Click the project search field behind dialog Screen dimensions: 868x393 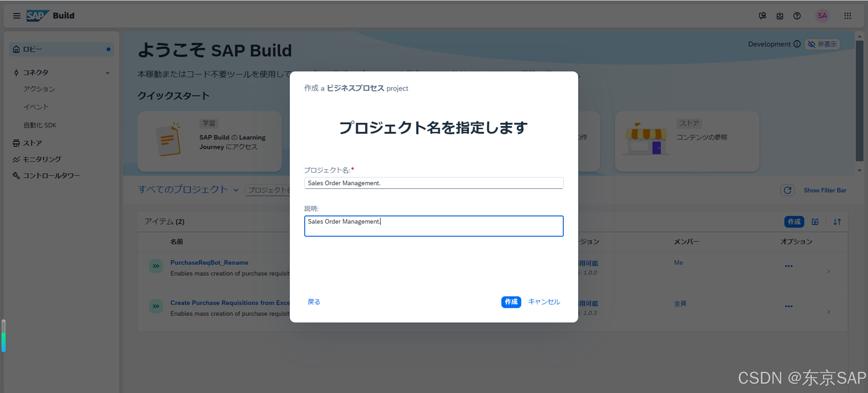click(268, 190)
